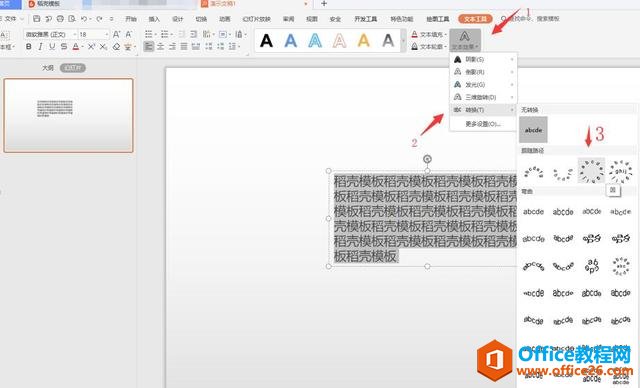Viewport: 640px width, 388px height.
Task: Toggle left text alignment
Action: pos(149,47)
